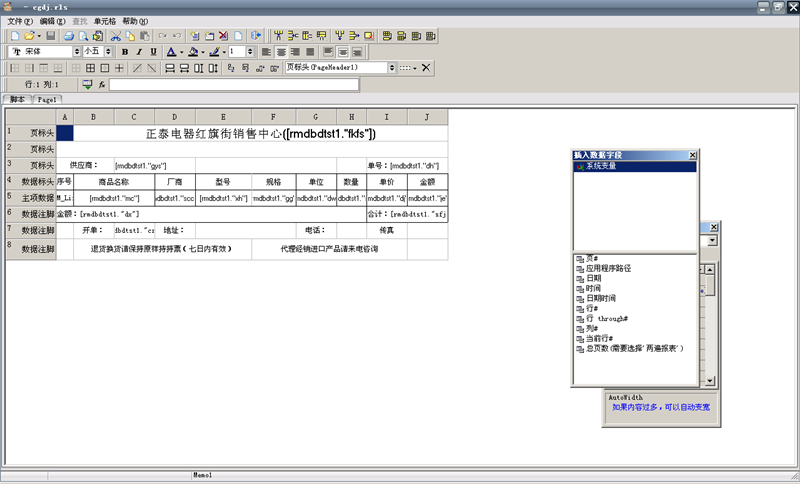The width and height of the screenshot is (800, 484).
Task: Select the report title cell 正泰电器红旗街销售中心
Action: coord(261,134)
